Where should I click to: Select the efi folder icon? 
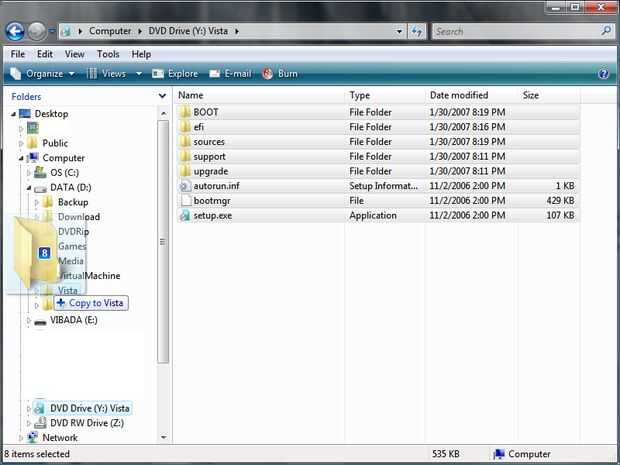185,127
